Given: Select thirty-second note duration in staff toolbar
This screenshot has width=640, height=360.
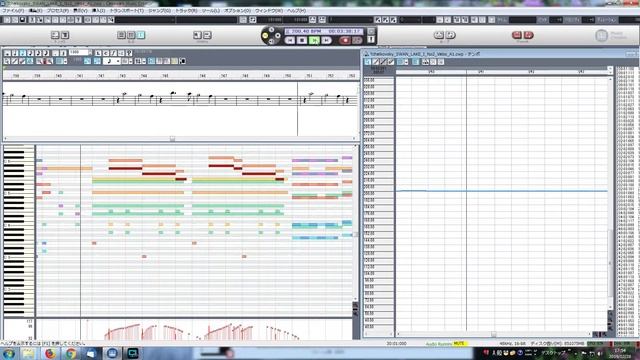Looking at the screenshot, I should [x=46, y=53].
